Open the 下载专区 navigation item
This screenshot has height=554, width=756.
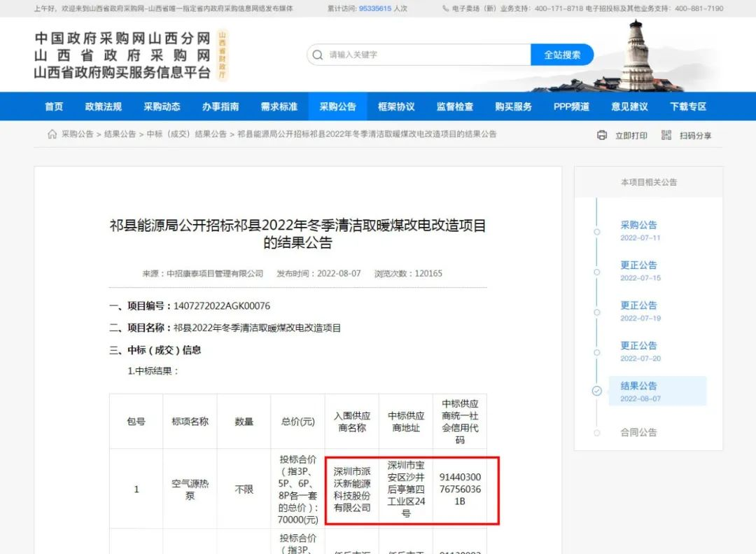pos(688,106)
